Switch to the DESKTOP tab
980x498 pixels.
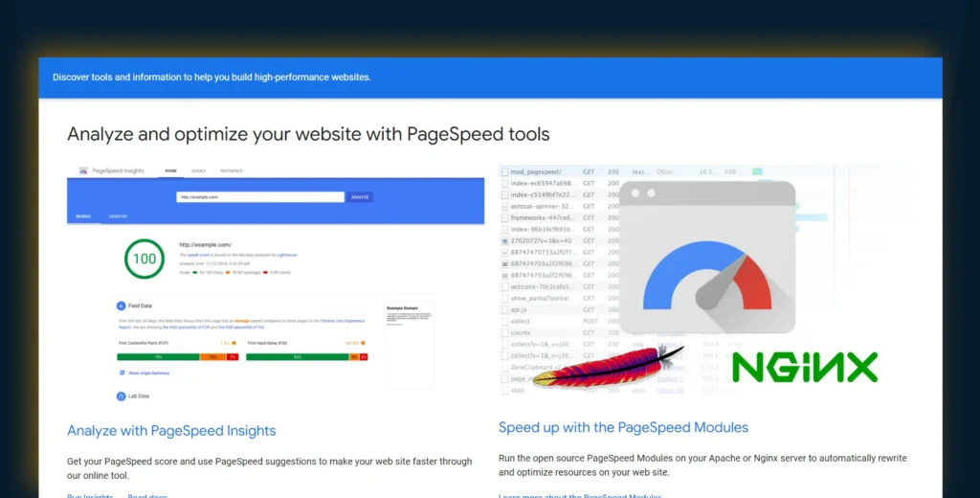point(118,216)
